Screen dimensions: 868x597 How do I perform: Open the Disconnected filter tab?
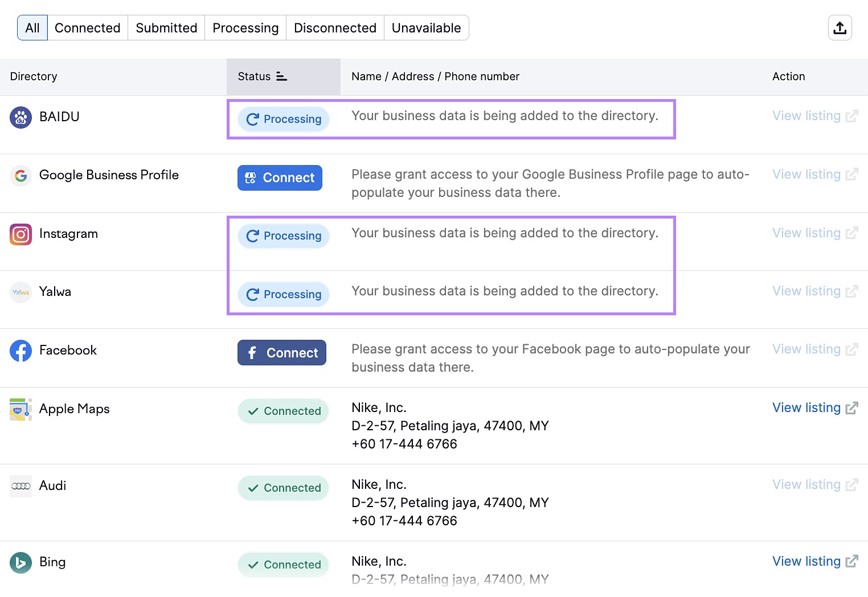(x=335, y=27)
